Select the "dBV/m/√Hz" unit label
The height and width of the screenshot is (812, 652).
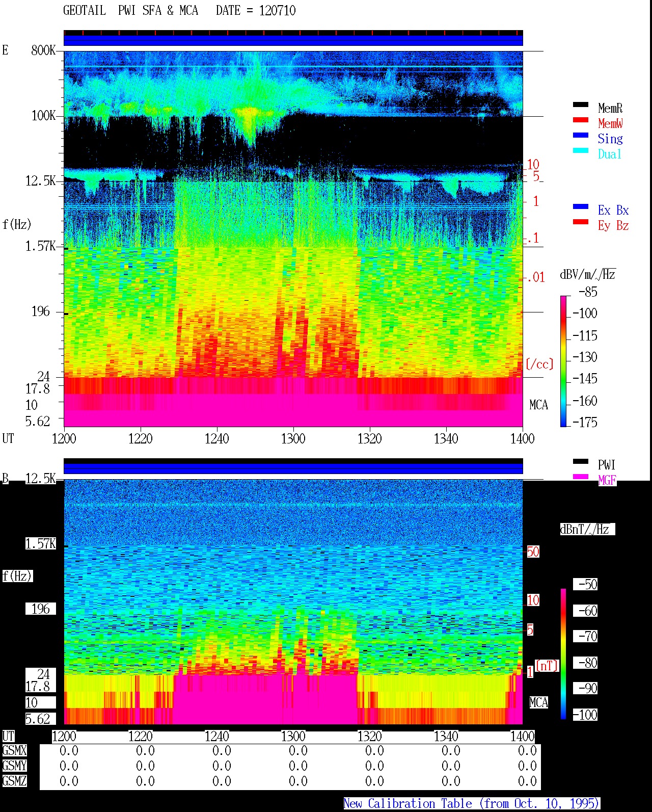pyautogui.click(x=588, y=274)
